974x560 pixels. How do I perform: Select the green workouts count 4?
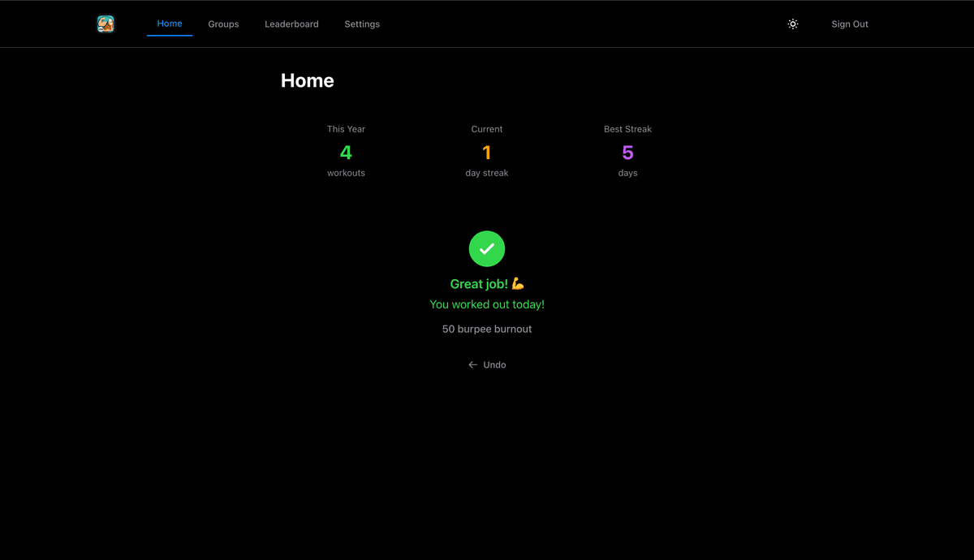pyautogui.click(x=346, y=153)
